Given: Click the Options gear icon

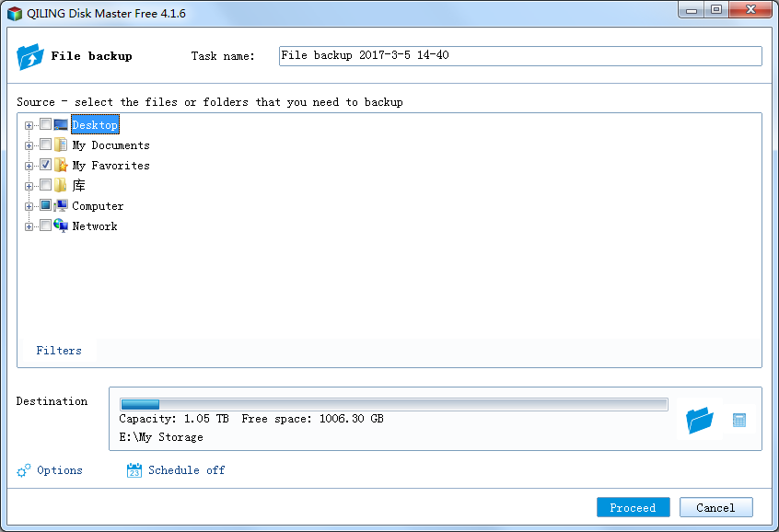Looking at the screenshot, I should click(23, 470).
